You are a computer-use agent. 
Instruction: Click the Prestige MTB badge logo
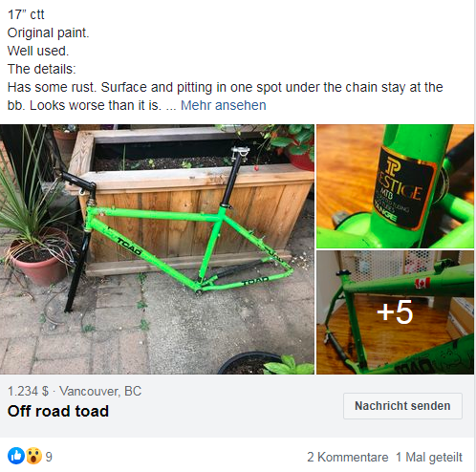point(404,188)
